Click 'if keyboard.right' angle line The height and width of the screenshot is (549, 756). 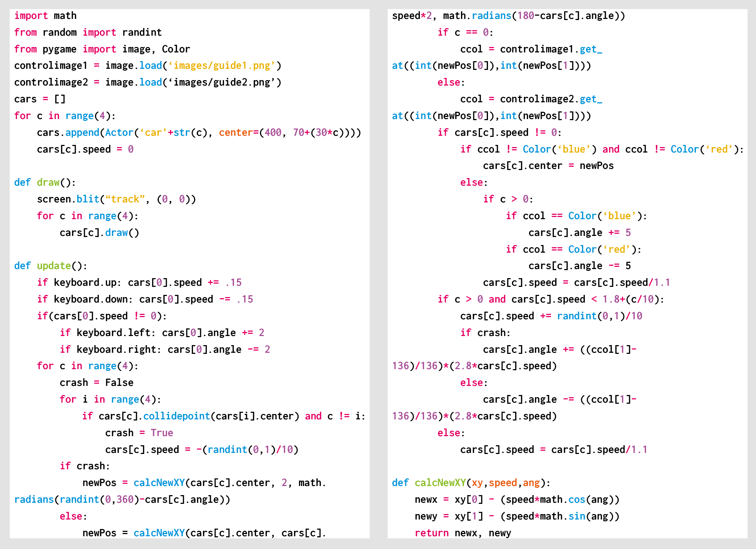point(165,349)
